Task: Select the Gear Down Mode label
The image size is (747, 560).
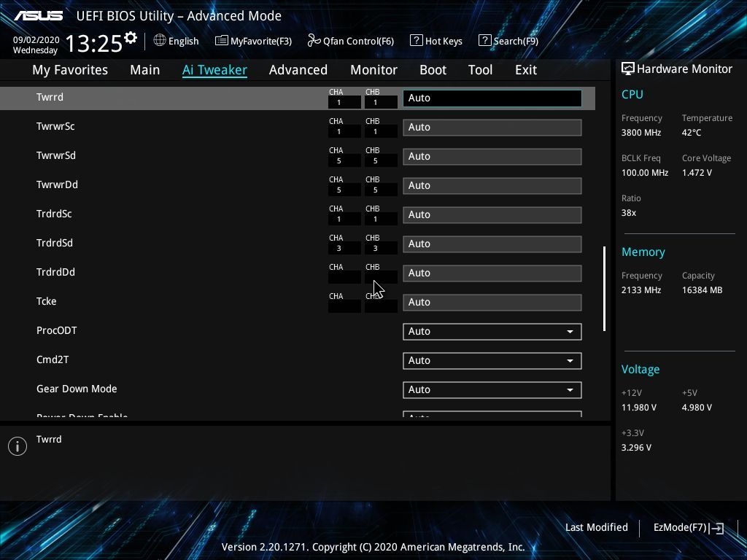Action: (77, 389)
